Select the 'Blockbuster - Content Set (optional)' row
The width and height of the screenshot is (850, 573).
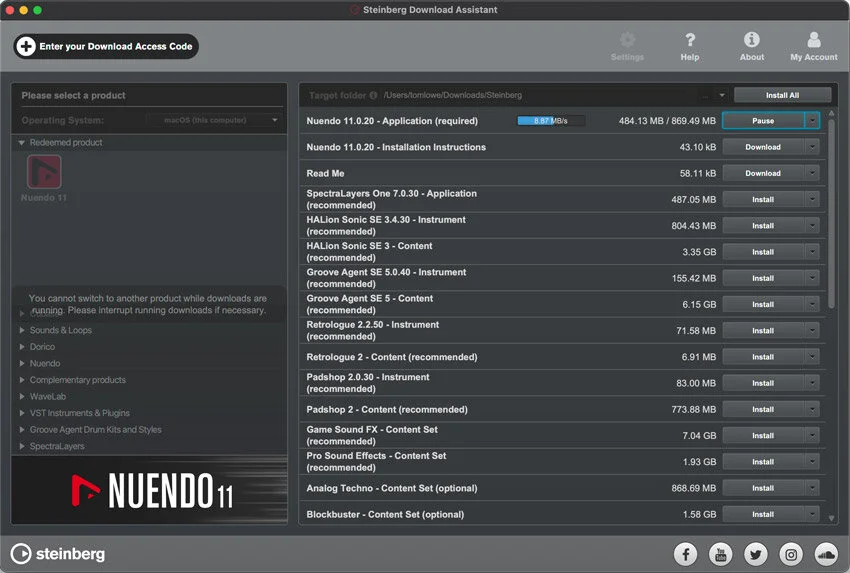click(x=562, y=514)
